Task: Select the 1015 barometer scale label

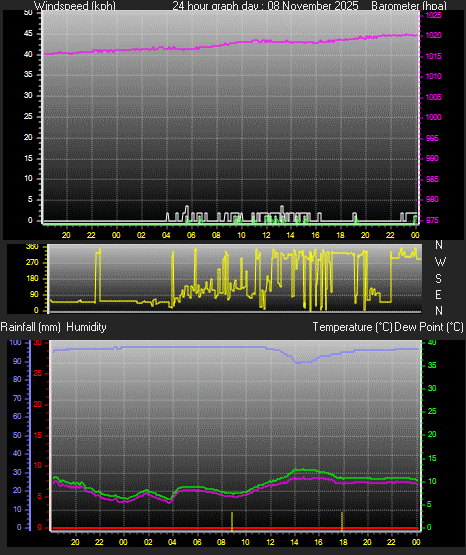Action: tap(433, 56)
